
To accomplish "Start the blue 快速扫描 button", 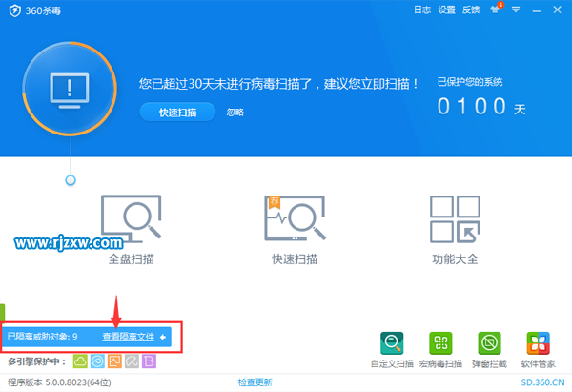I will point(177,112).
